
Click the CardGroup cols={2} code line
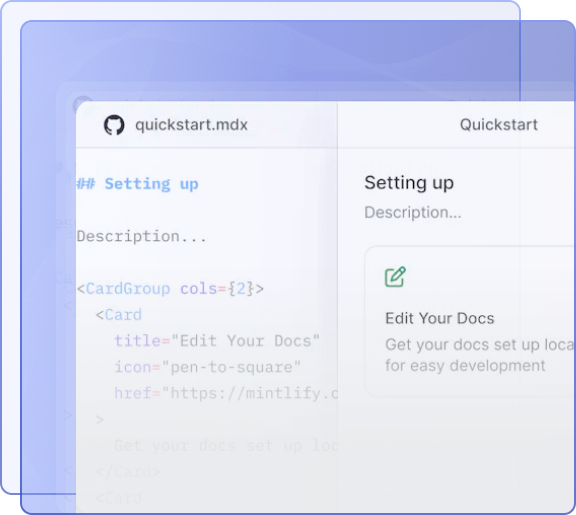pos(170,289)
